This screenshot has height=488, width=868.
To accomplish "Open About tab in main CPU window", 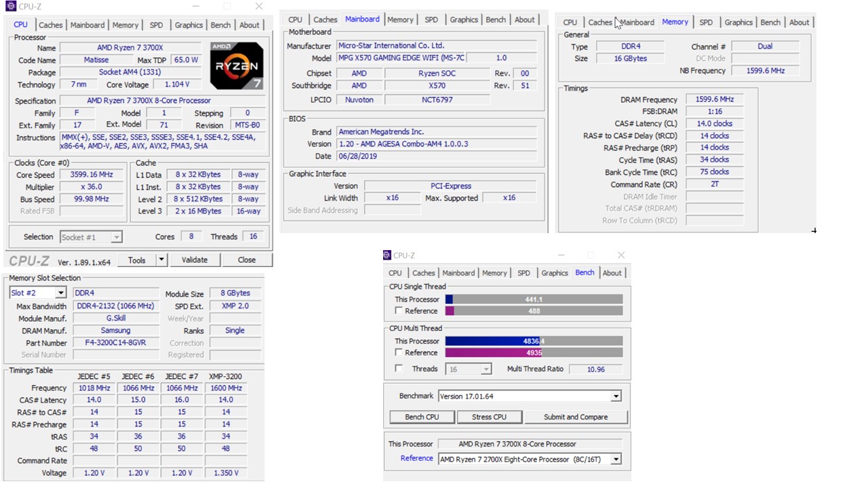I will [250, 25].
